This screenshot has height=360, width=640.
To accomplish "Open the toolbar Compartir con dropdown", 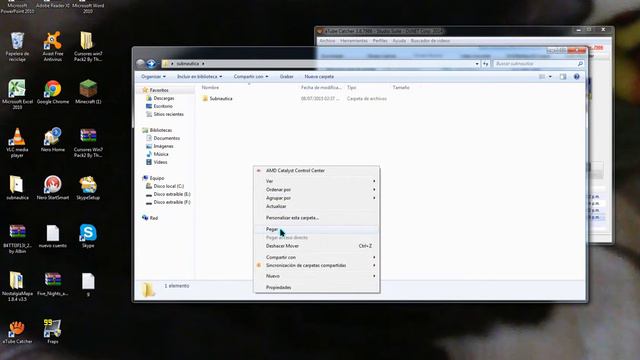I will point(251,76).
